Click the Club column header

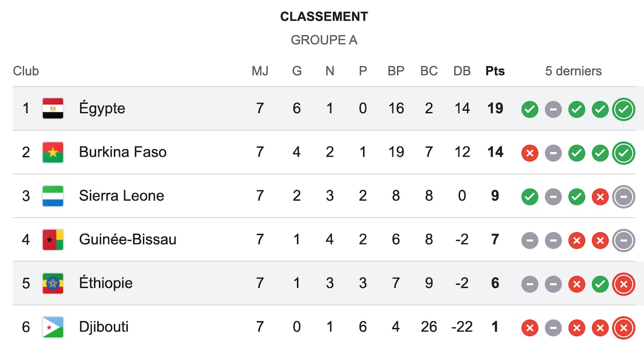pos(26,71)
